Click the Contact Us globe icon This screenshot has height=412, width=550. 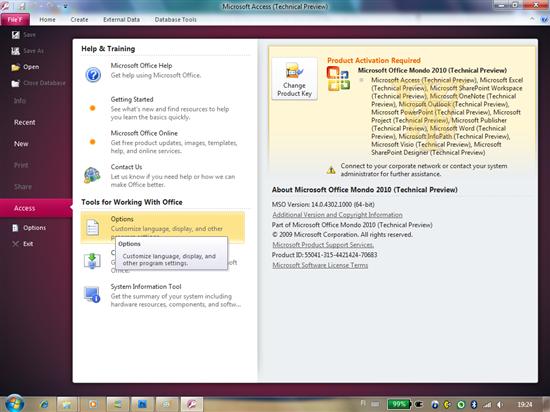point(92,175)
